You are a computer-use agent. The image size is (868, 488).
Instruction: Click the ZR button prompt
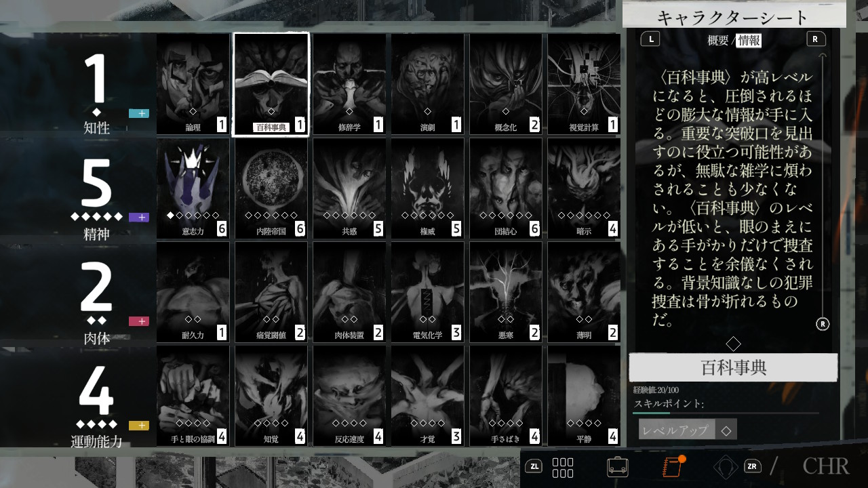pos(752,466)
